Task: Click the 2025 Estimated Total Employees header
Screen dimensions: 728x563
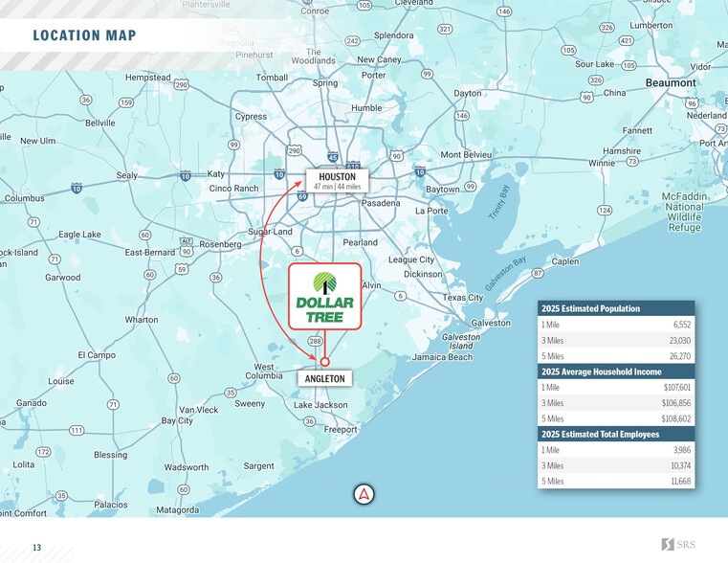Action: pos(616,435)
